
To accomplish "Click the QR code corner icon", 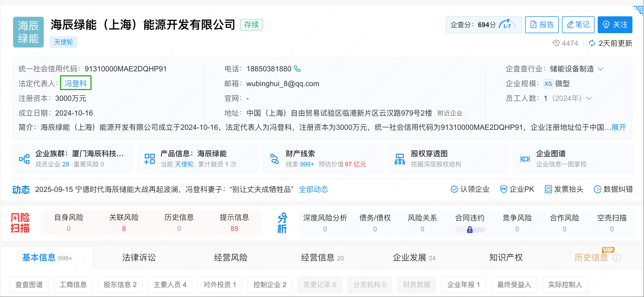I will (638, 11).
